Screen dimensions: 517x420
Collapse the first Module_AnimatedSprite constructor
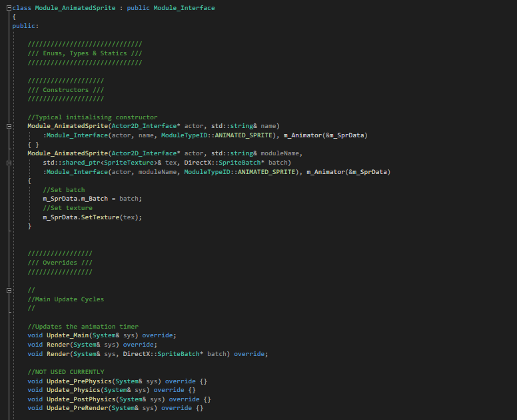8,126
